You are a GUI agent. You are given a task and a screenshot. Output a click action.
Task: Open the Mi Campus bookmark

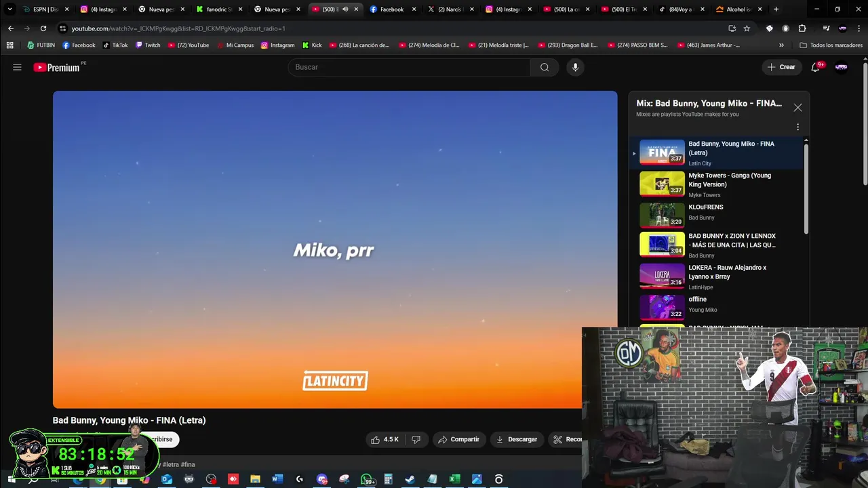coord(235,45)
